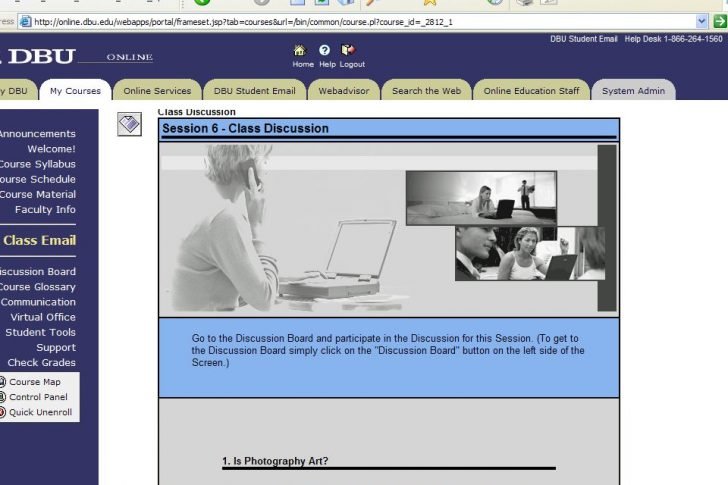
Task: Click the Logout icon
Action: click(x=348, y=50)
